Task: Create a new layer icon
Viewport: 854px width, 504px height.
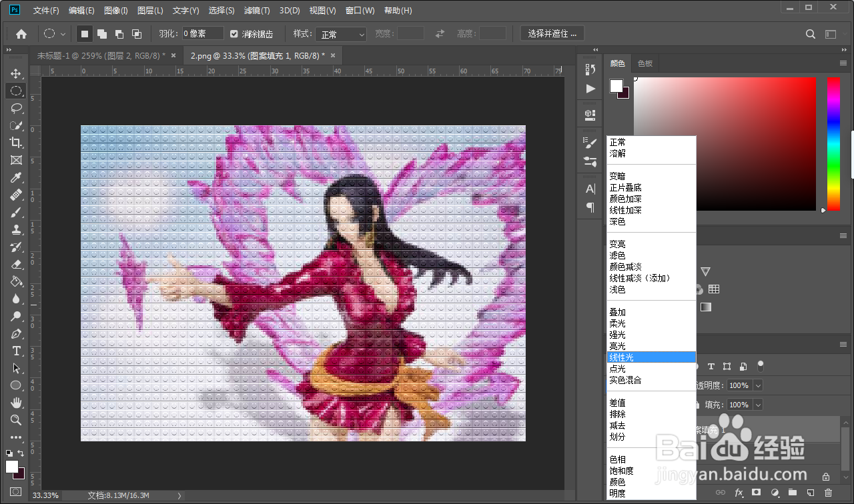Action: 811,493
